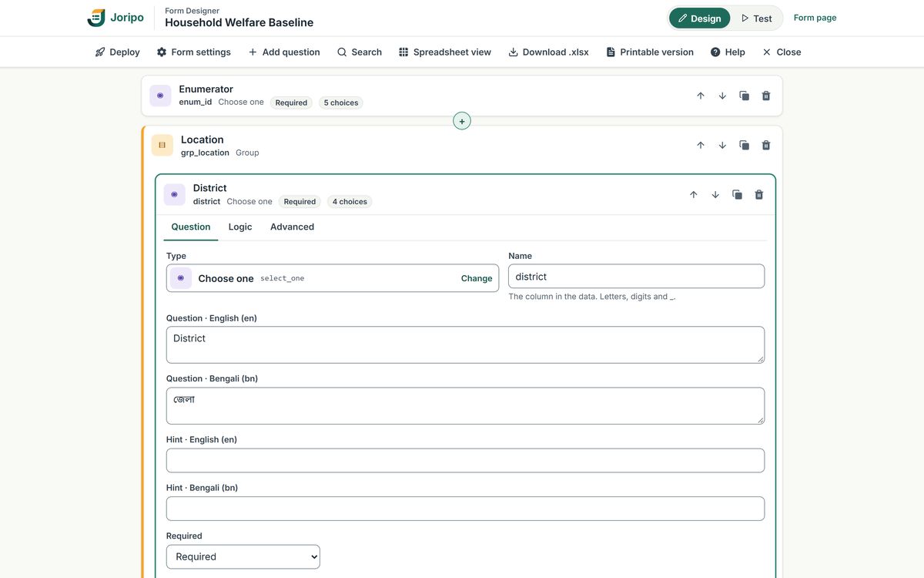Move the Location group down
The width and height of the screenshot is (924, 578).
coord(722,145)
